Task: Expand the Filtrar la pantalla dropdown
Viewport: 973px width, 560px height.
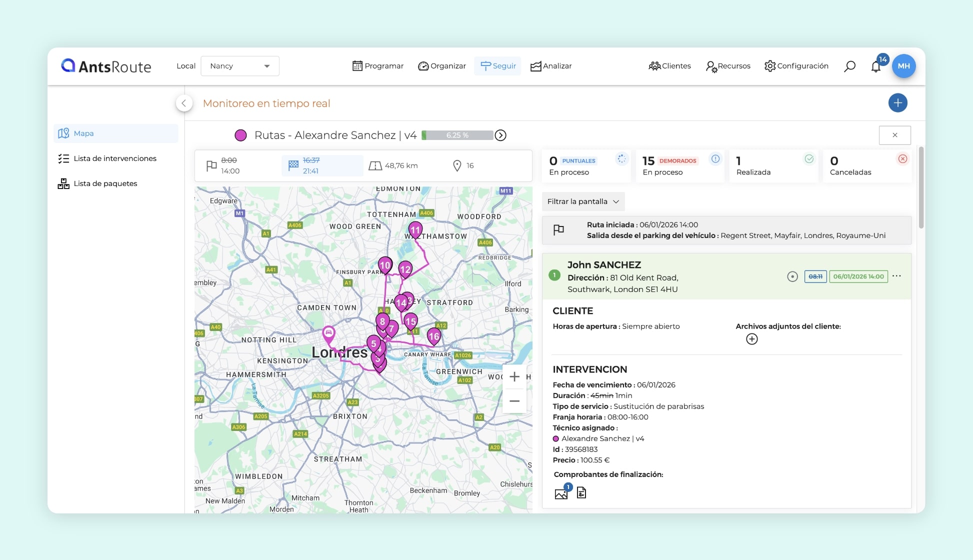Action: pos(583,201)
